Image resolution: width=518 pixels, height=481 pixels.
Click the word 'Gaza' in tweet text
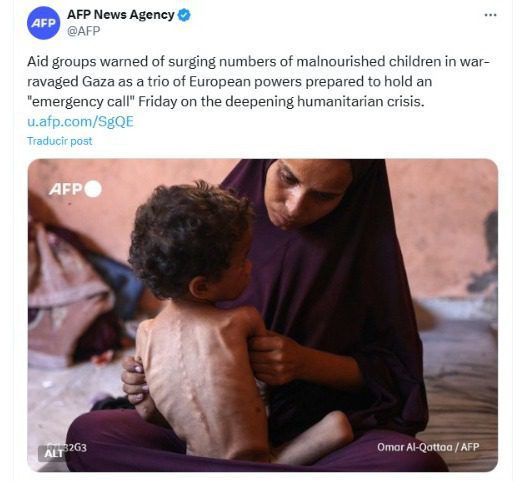pos(98,82)
